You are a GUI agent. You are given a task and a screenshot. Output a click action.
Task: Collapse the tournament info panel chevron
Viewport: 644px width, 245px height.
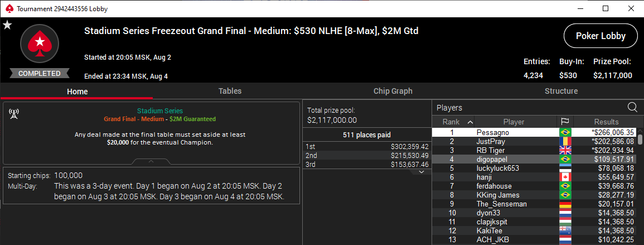coord(151,161)
